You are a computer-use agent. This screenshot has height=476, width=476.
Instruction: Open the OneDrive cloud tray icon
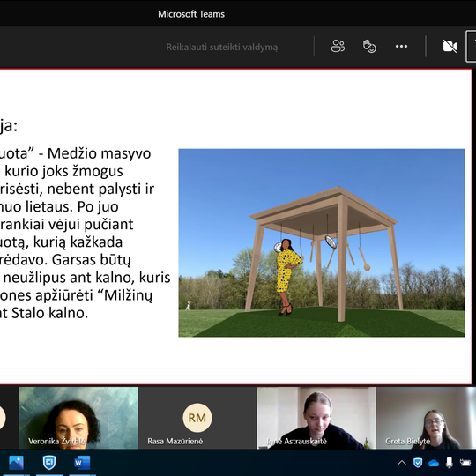(434, 464)
